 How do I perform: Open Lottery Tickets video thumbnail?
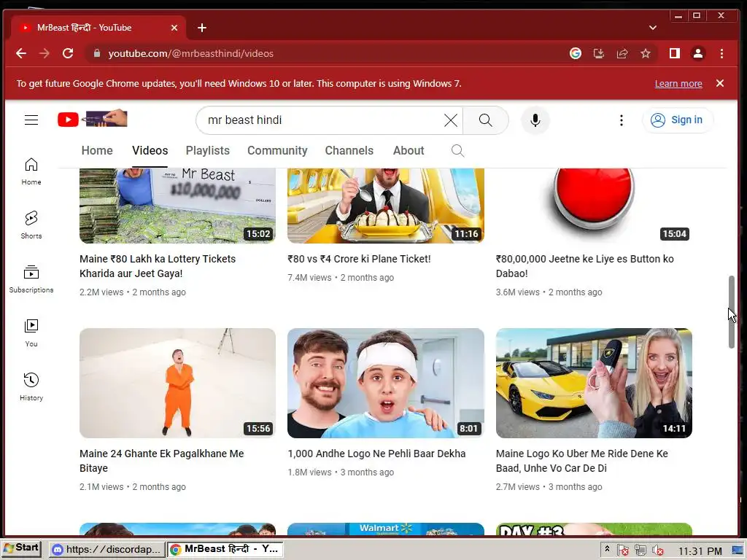[177, 206]
